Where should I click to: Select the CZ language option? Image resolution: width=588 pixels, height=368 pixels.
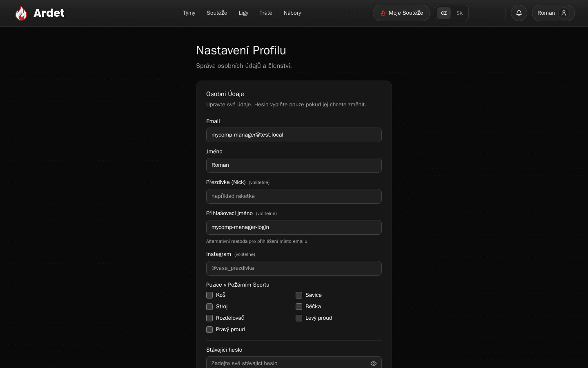point(444,13)
